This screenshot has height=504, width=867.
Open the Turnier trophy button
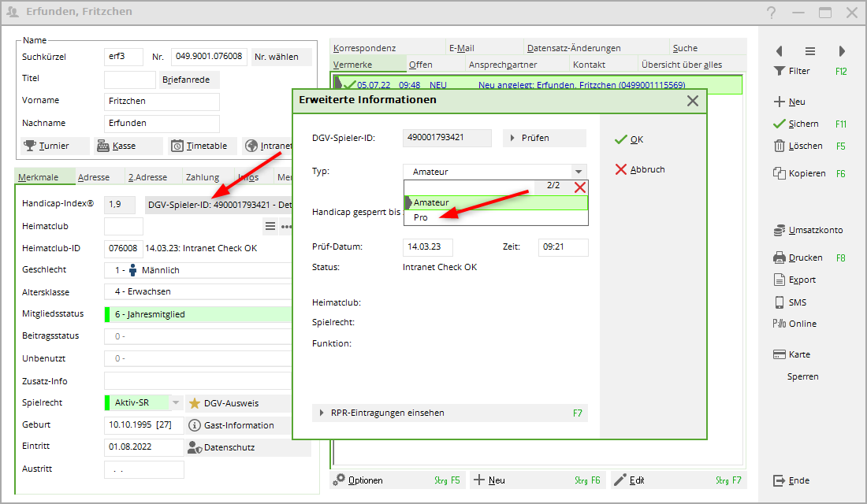(30, 146)
